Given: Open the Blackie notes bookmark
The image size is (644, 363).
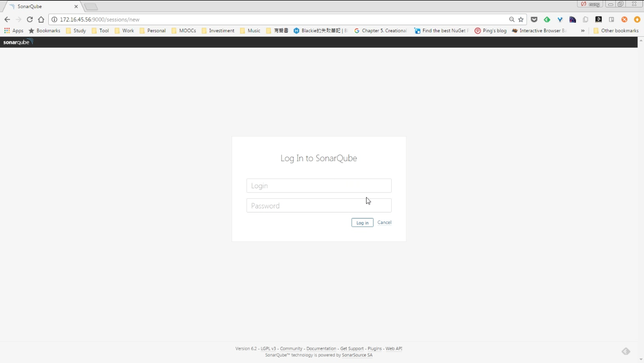Looking at the screenshot, I should (321, 31).
